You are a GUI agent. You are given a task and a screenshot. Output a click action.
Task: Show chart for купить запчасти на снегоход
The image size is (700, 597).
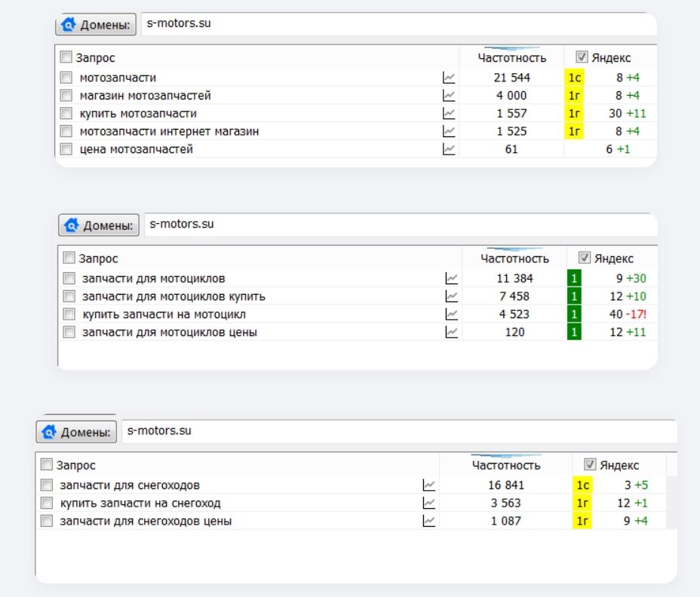(x=428, y=503)
